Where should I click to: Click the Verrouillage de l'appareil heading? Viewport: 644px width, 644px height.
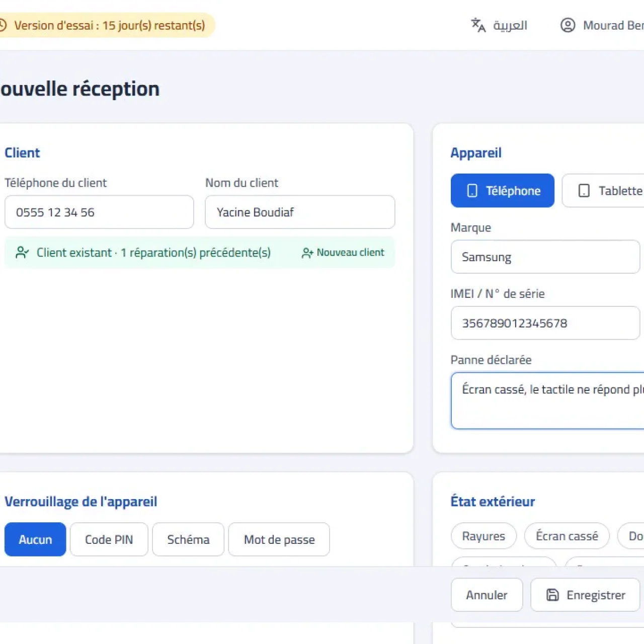pyautogui.click(x=80, y=502)
